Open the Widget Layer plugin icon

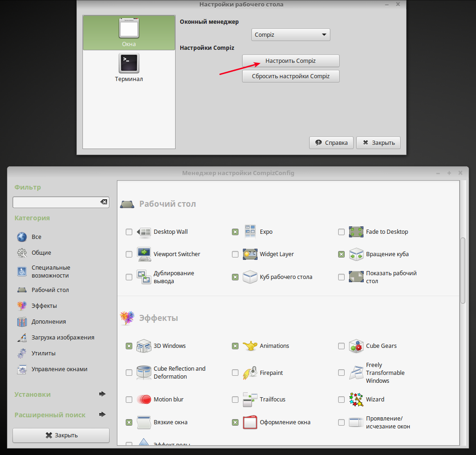coord(250,254)
